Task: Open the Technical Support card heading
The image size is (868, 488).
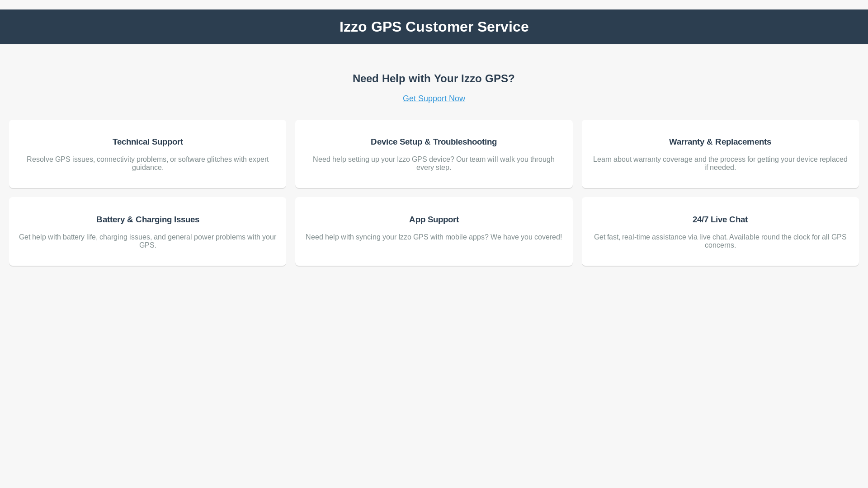Action: pyautogui.click(x=148, y=142)
